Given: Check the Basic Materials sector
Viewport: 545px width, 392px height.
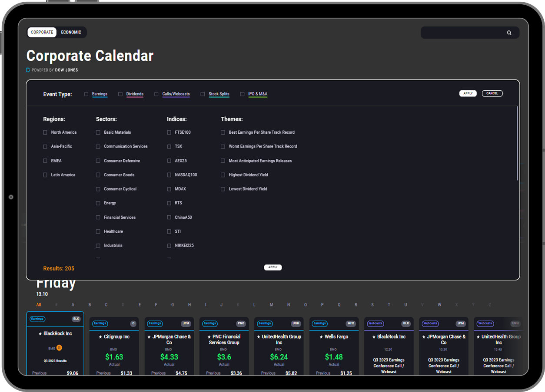Looking at the screenshot, I should 98,132.
